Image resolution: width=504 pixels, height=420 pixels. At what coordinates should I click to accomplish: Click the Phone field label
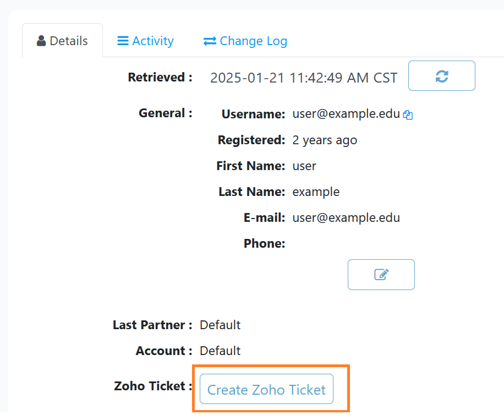click(x=264, y=243)
